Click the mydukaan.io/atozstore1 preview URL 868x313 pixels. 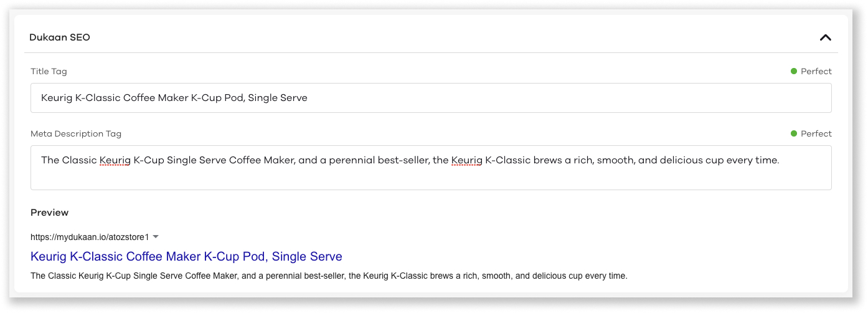pyautogui.click(x=90, y=237)
